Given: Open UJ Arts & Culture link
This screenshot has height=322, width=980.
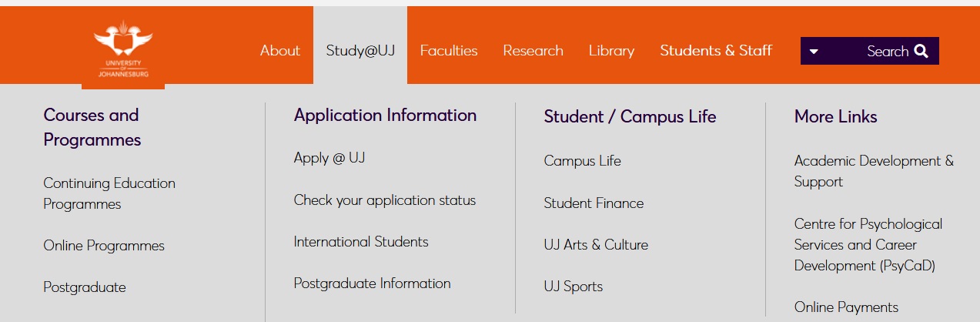Looking at the screenshot, I should click(596, 245).
